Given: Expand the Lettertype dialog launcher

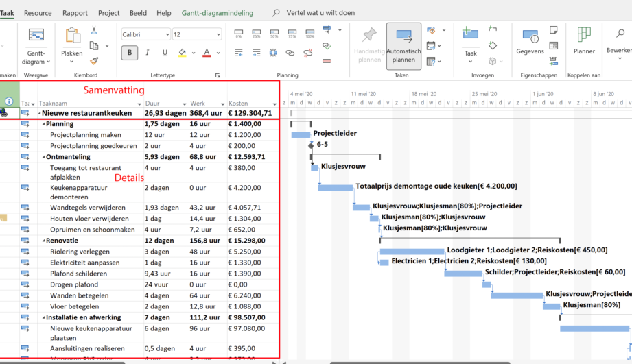Looking at the screenshot, I should (218, 75).
